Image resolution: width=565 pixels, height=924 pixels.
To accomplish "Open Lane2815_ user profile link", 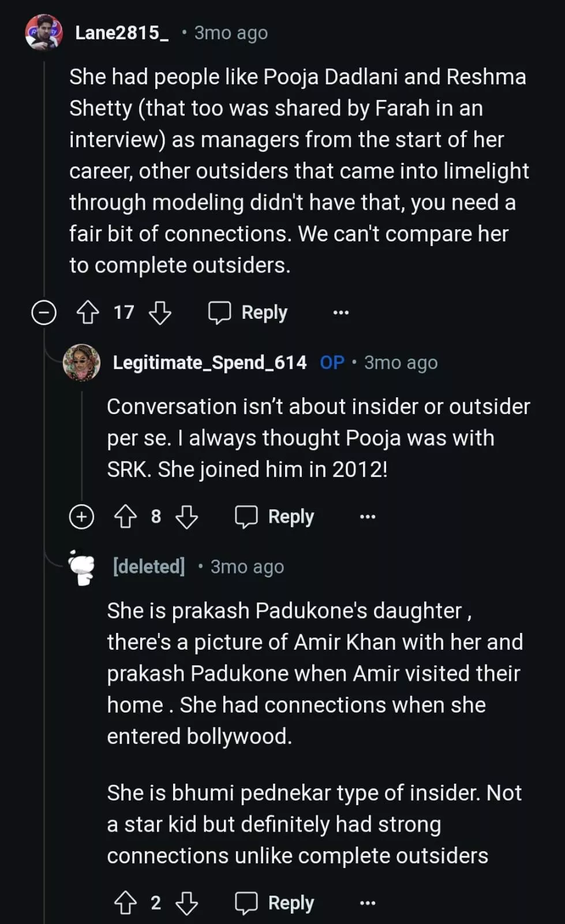I will point(122,33).
